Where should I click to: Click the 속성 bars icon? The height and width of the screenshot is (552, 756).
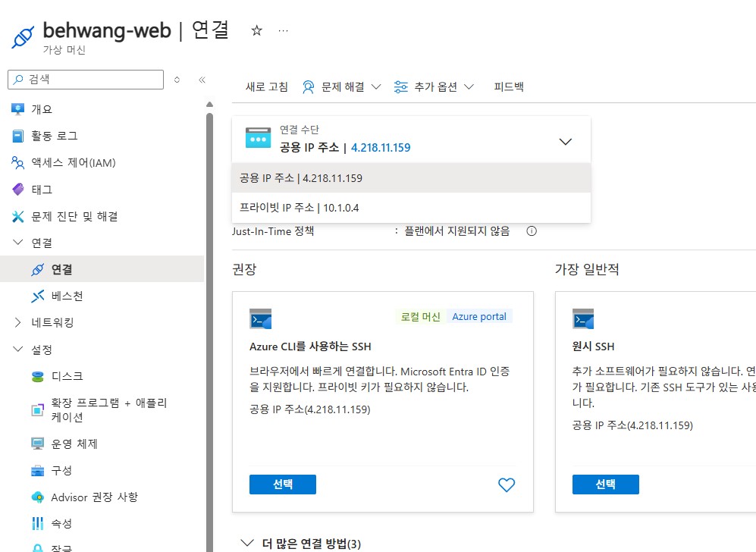coord(38,523)
